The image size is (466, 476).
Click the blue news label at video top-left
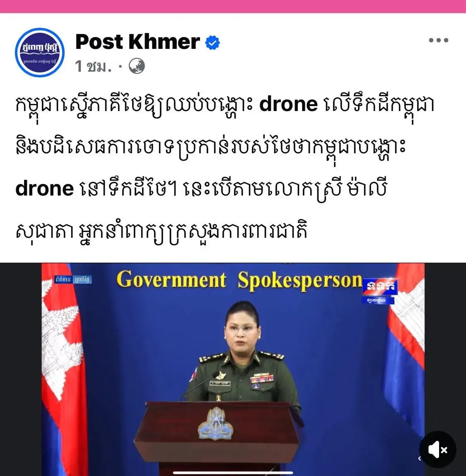[73, 279]
